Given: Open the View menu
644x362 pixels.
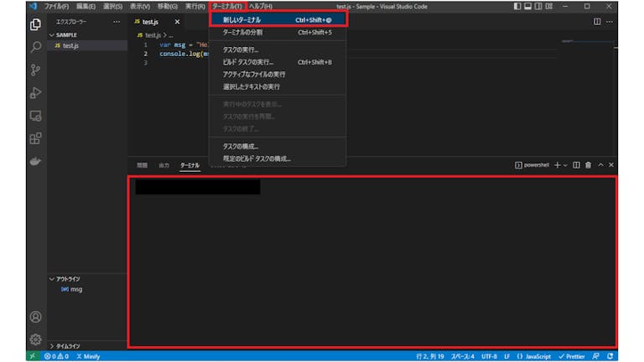Looking at the screenshot, I should [x=140, y=6].
